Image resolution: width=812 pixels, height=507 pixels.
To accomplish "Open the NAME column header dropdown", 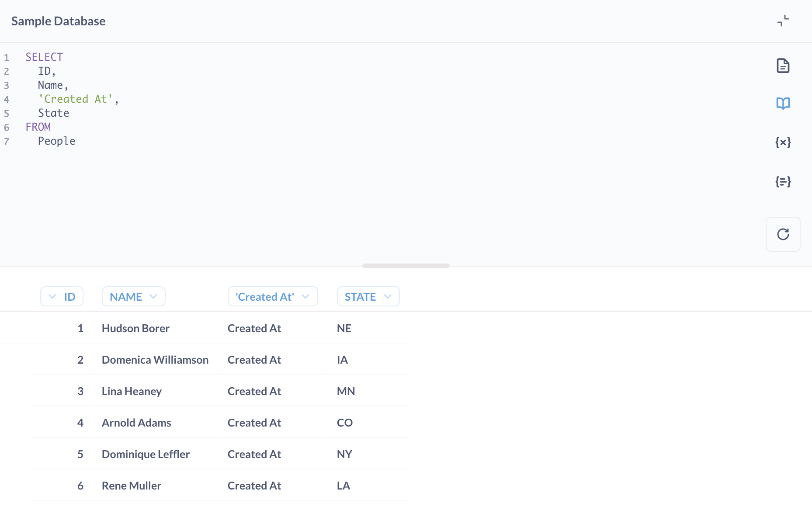I will point(133,297).
